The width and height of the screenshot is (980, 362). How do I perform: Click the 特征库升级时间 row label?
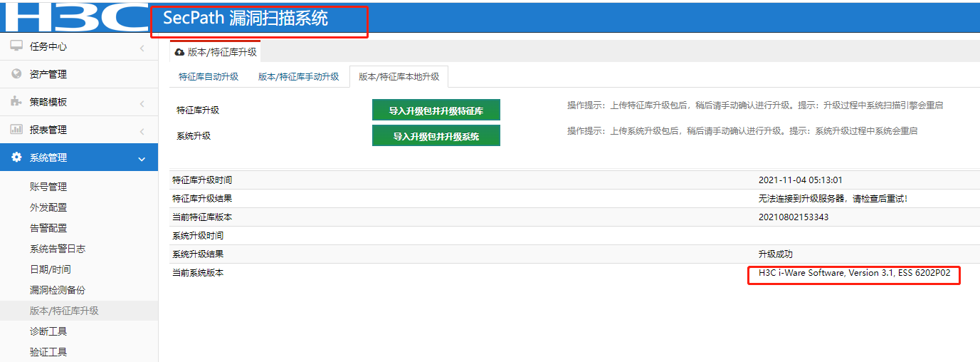202,180
